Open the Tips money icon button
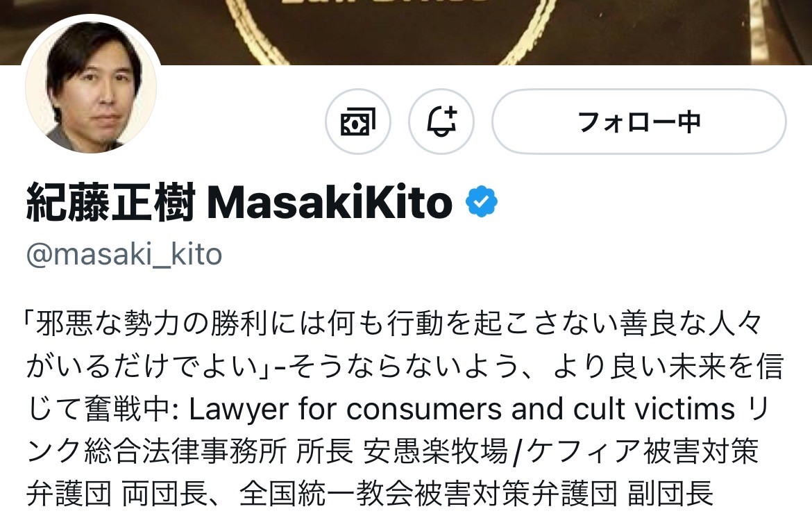 [x=358, y=122]
